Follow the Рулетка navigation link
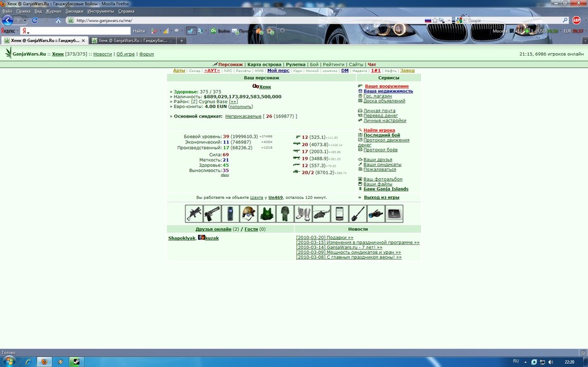Viewport: 588px width, 367px height. coord(295,64)
